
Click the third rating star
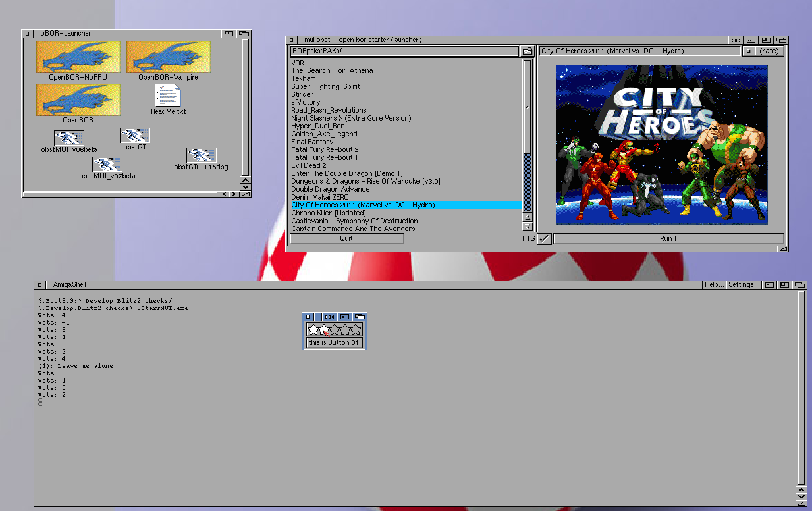pyautogui.click(x=335, y=329)
